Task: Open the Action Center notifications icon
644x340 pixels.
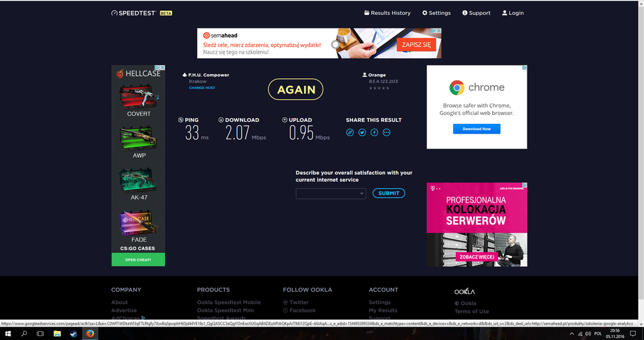Action: 633,334
